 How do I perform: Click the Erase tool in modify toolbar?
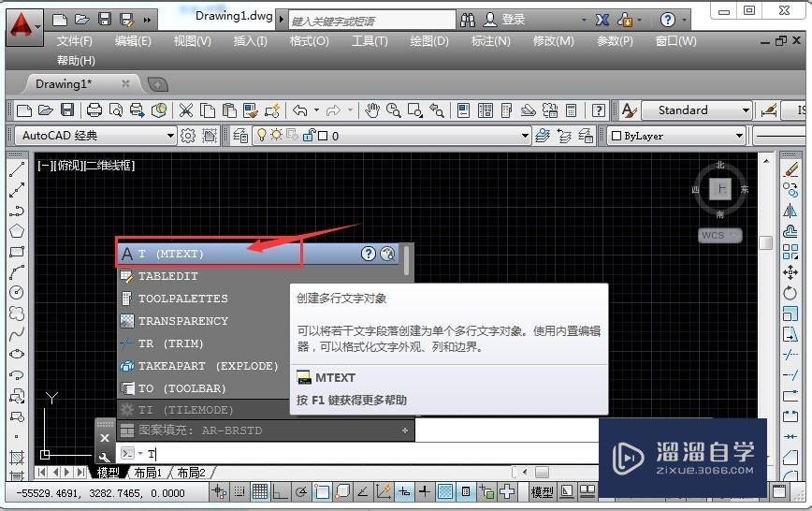pyautogui.click(x=790, y=169)
